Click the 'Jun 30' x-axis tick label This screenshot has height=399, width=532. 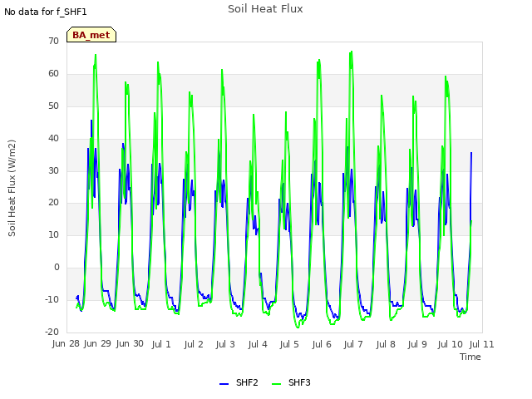(x=130, y=343)
